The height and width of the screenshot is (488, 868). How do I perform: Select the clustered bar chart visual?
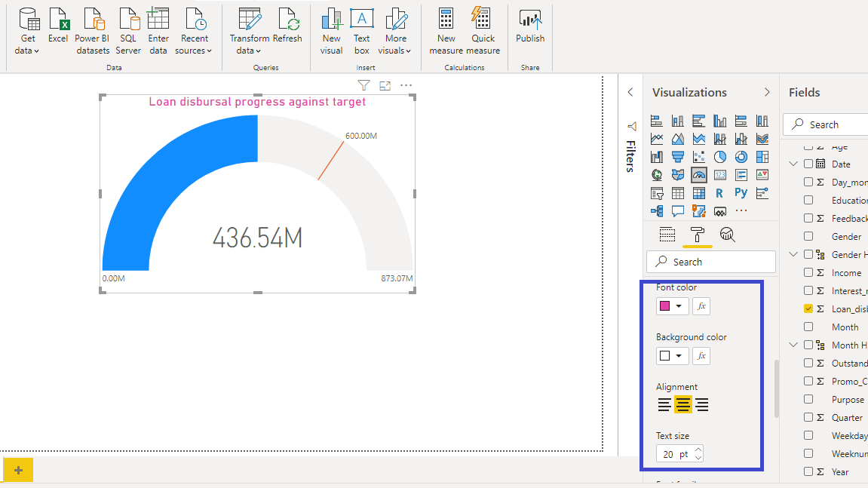click(698, 121)
